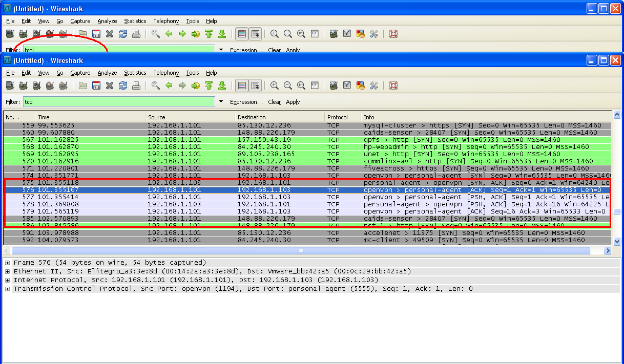Open the Capture menu in front window
The width and height of the screenshot is (624, 364).
pyautogui.click(x=80, y=73)
